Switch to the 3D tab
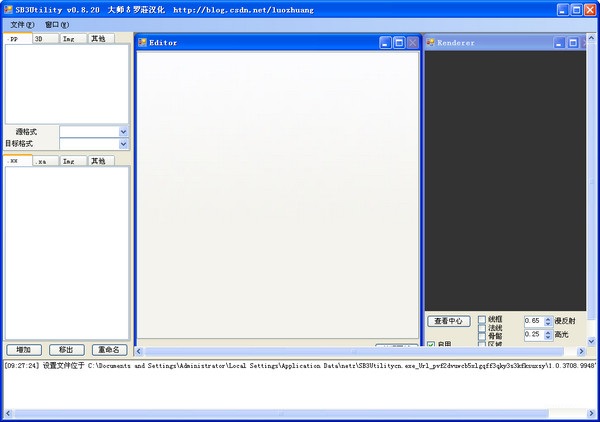Screen dimensions: 600x422 tap(46, 39)
